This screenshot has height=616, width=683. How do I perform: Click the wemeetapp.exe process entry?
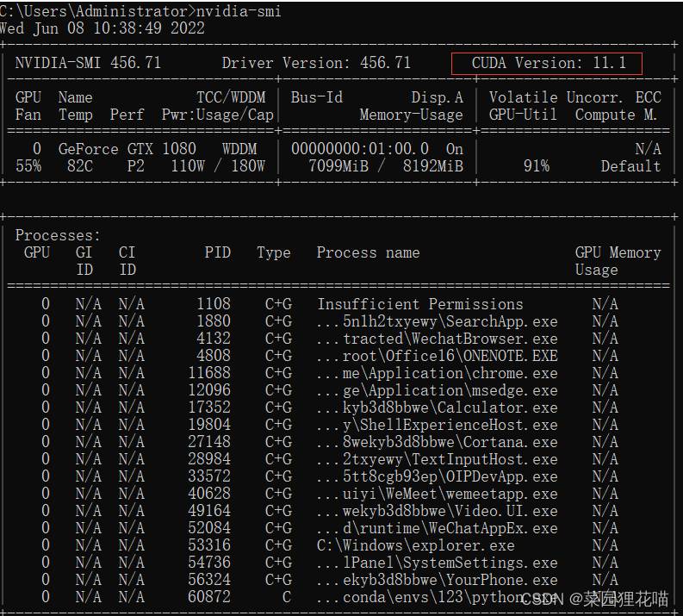click(438, 494)
